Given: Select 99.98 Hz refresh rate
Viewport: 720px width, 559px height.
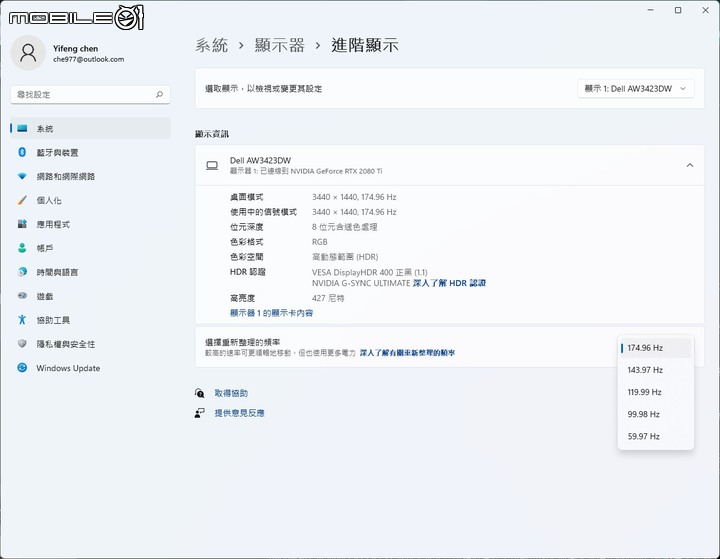Looking at the screenshot, I should point(655,414).
